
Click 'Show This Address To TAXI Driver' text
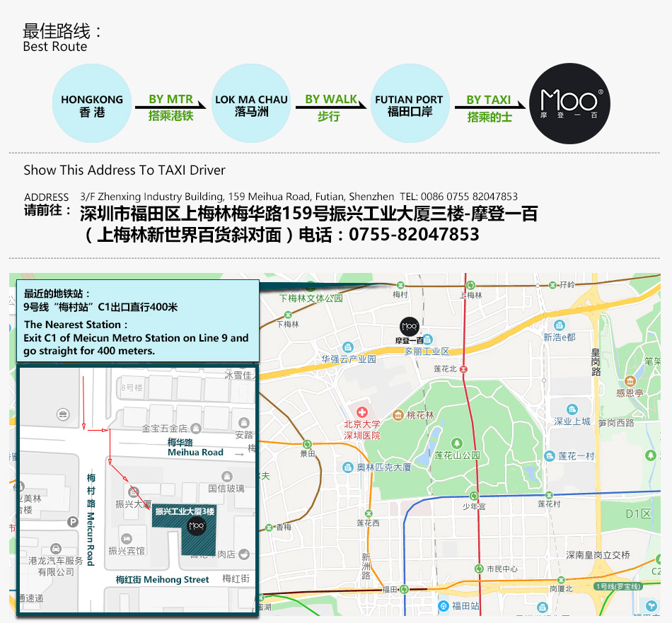[x=124, y=170]
